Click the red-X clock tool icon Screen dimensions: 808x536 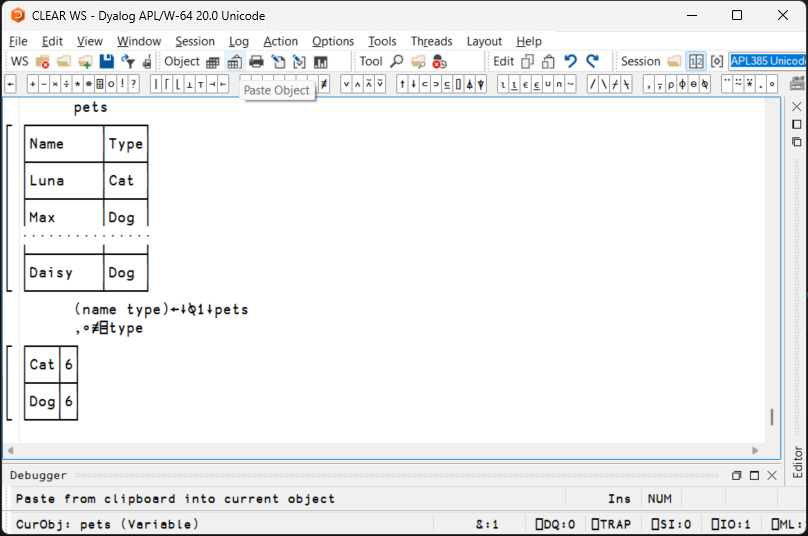click(x=439, y=62)
